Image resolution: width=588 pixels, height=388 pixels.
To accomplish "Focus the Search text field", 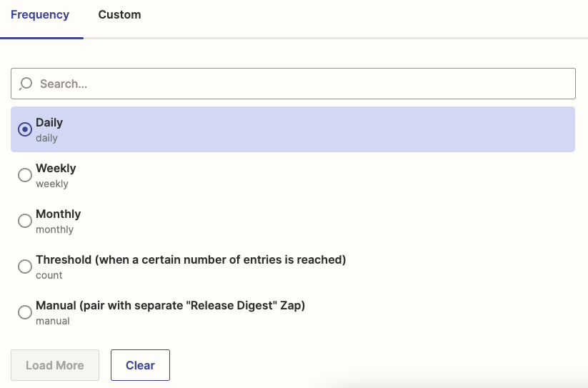I will pyautogui.click(x=300, y=84).
